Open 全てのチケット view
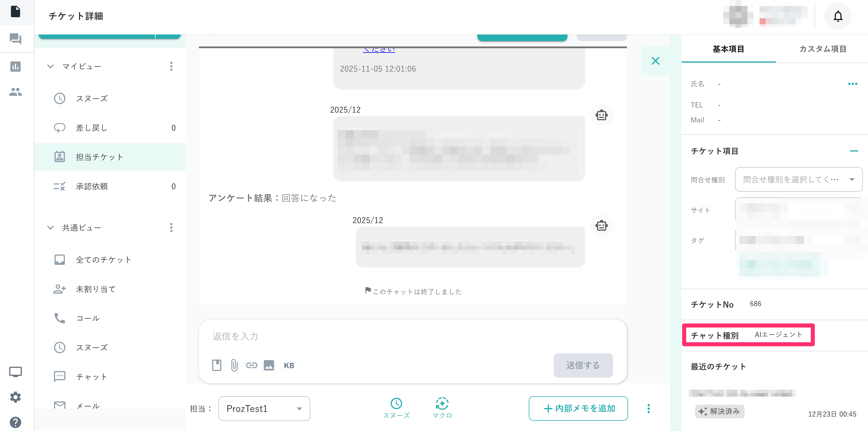 (x=103, y=260)
